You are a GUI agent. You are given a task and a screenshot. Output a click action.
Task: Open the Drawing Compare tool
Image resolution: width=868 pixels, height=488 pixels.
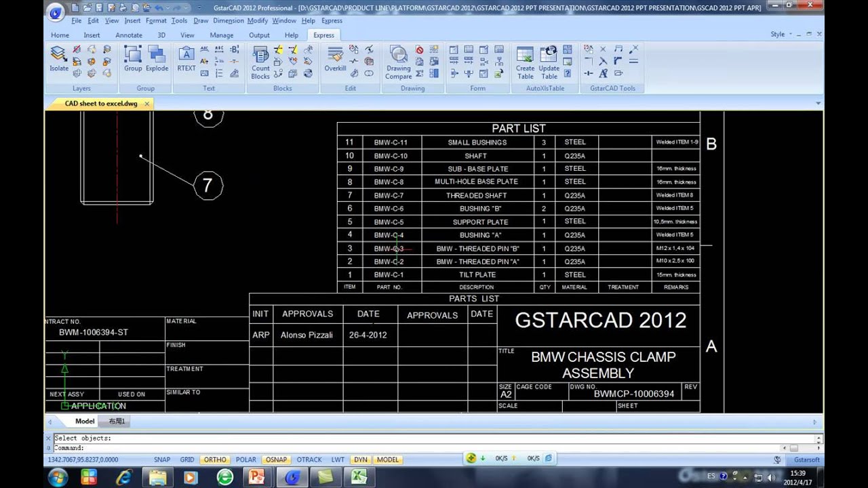click(x=399, y=62)
